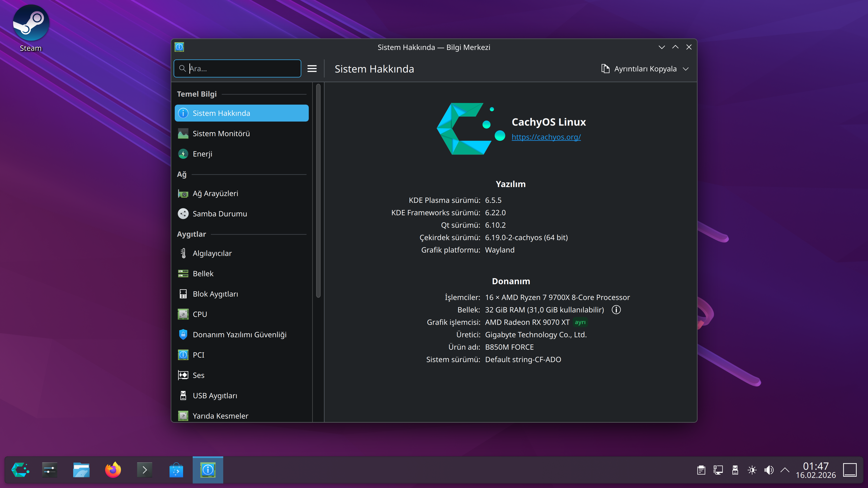This screenshot has width=868, height=488.
Task: Minimize the Bilgi Merkezi window
Action: [662, 47]
